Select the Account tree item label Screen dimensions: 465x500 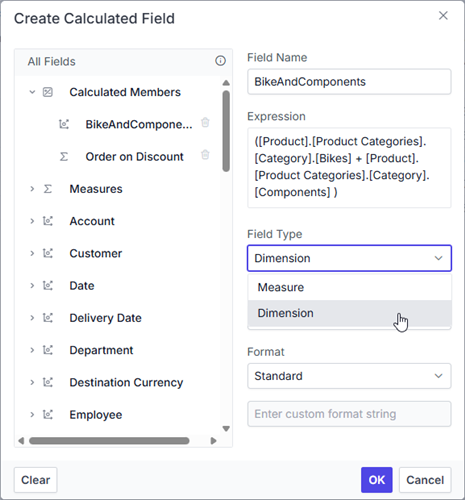(x=92, y=221)
